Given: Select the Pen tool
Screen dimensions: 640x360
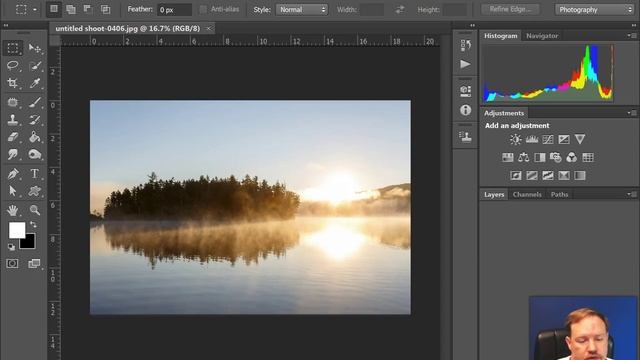Looking at the screenshot, I should coord(13,174).
